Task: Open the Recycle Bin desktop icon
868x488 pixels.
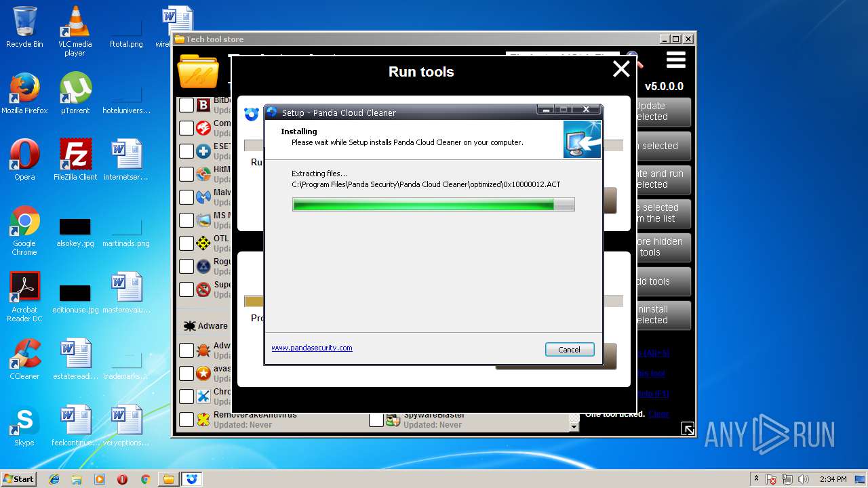Action: click(24, 27)
